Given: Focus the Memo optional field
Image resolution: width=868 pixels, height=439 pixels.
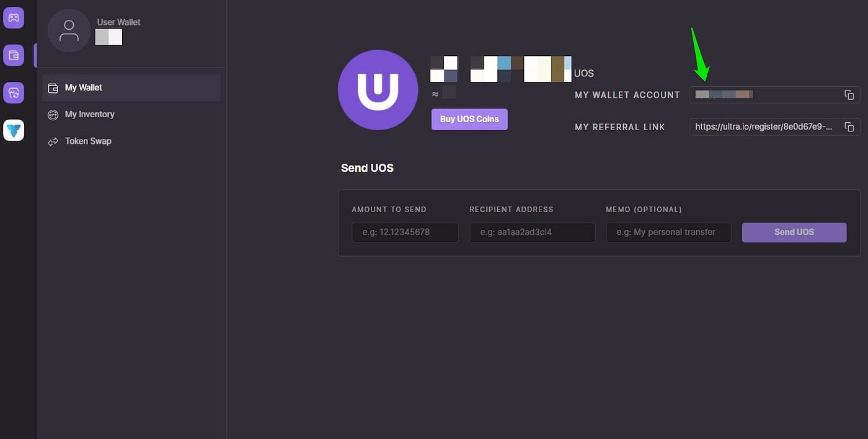Looking at the screenshot, I should (668, 233).
